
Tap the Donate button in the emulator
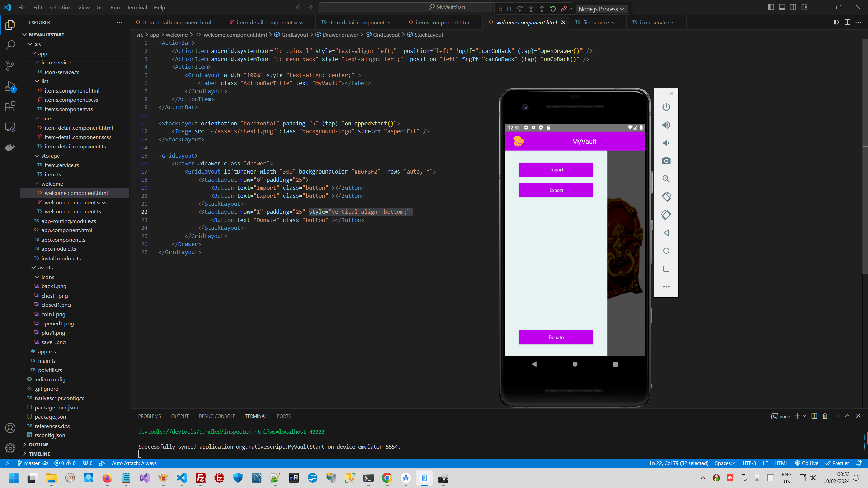click(x=556, y=337)
